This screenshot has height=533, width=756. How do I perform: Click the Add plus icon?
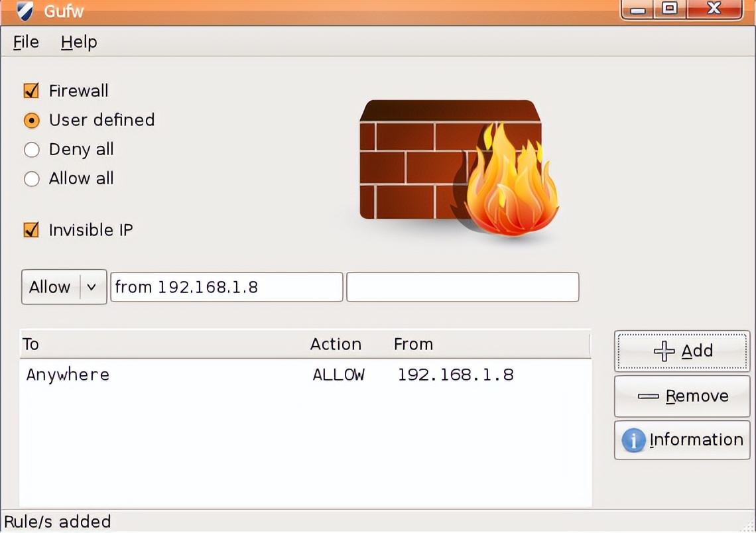pos(663,351)
